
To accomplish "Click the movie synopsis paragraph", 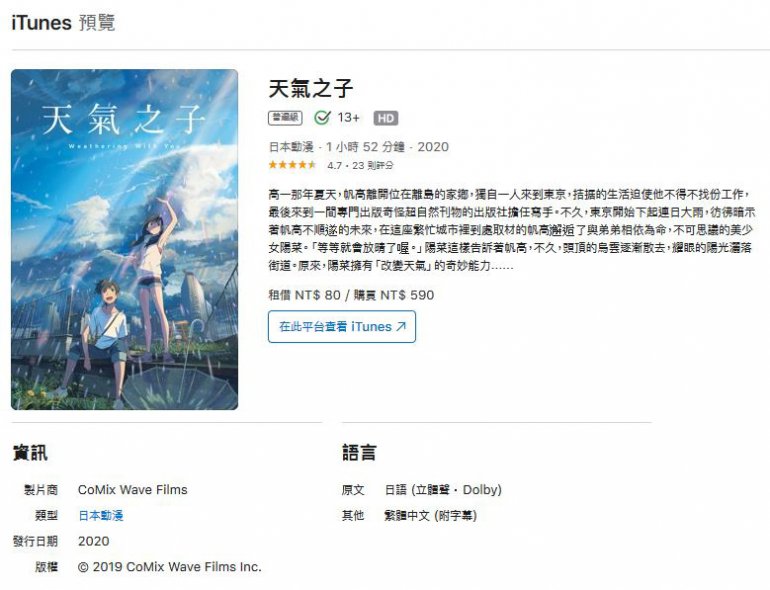I will pyautogui.click(x=511, y=230).
